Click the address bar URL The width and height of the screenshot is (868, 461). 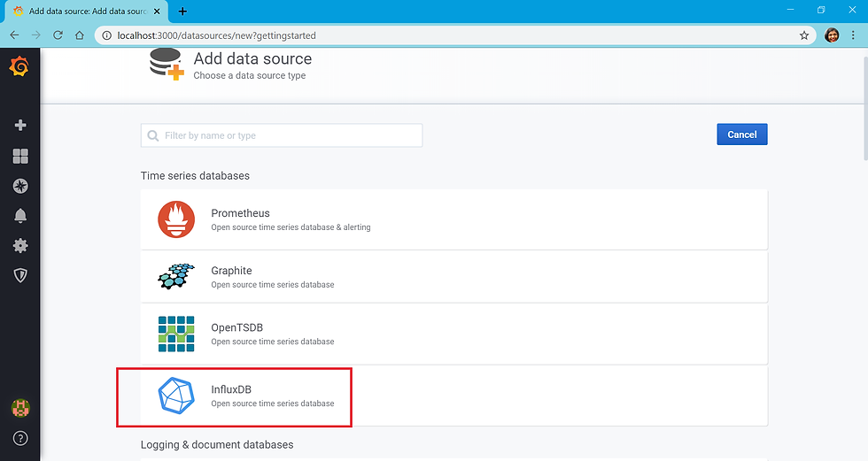click(216, 35)
